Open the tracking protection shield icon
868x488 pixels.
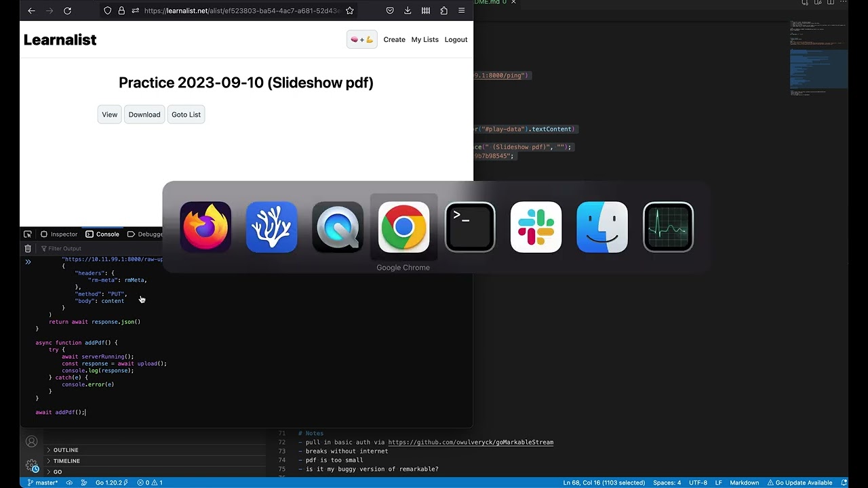pyautogui.click(x=107, y=11)
